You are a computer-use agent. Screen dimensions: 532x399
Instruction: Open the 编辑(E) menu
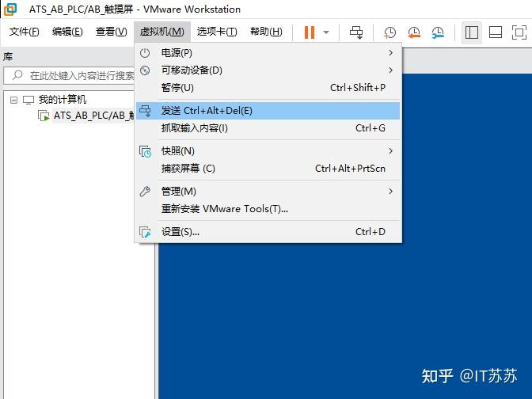click(67, 32)
